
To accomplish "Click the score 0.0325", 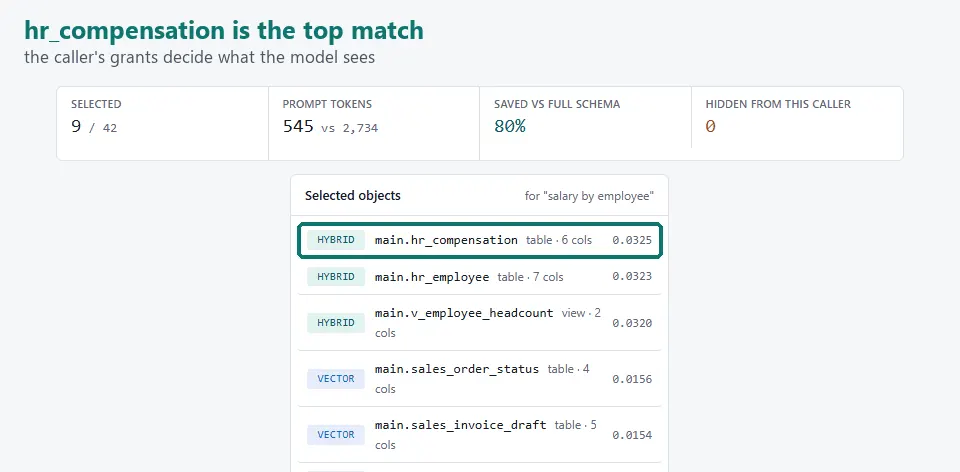I will pos(632,240).
